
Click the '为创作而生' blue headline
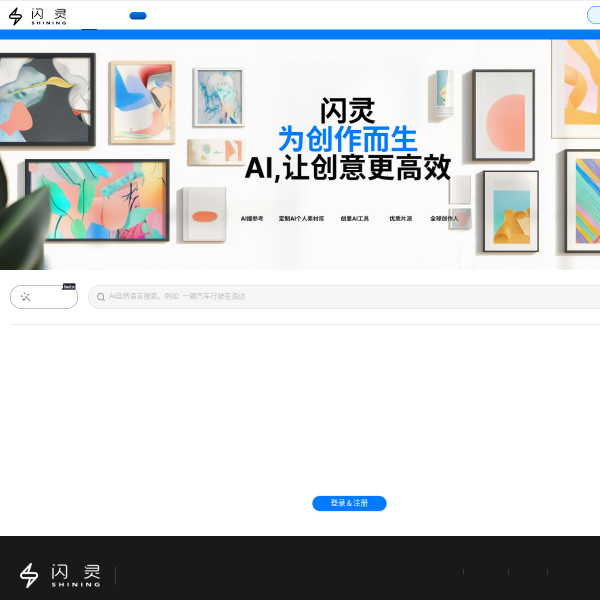click(x=347, y=139)
